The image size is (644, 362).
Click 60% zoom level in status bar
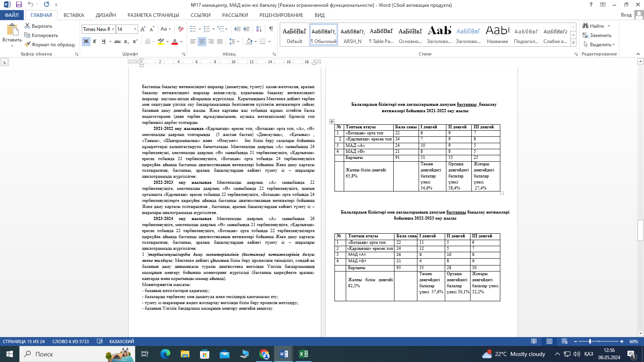pos(634,341)
